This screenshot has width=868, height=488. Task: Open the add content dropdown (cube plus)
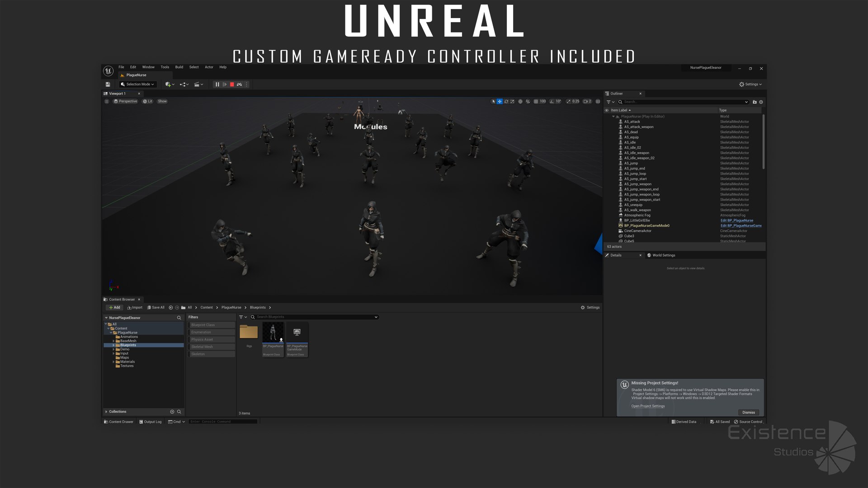[170, 84]
